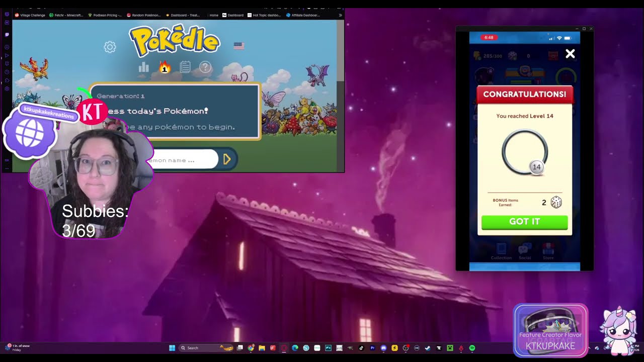Open Microsoft Edge from the taskbar

pos(295,348)
